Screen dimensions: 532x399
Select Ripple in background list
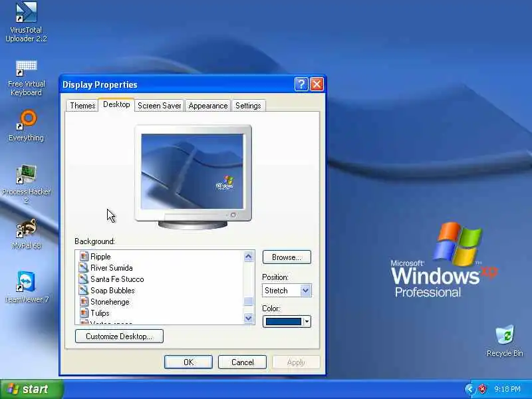(x=100, y=257)
